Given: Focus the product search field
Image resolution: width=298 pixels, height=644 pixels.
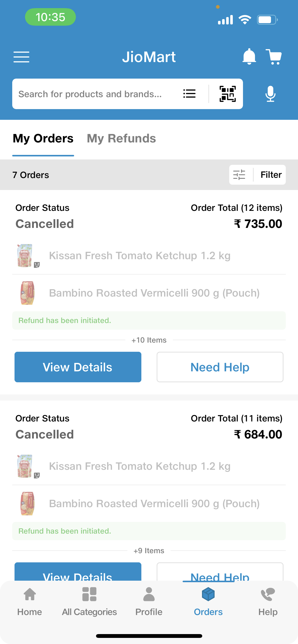Looking at the screenshot, I should [97, 94].
